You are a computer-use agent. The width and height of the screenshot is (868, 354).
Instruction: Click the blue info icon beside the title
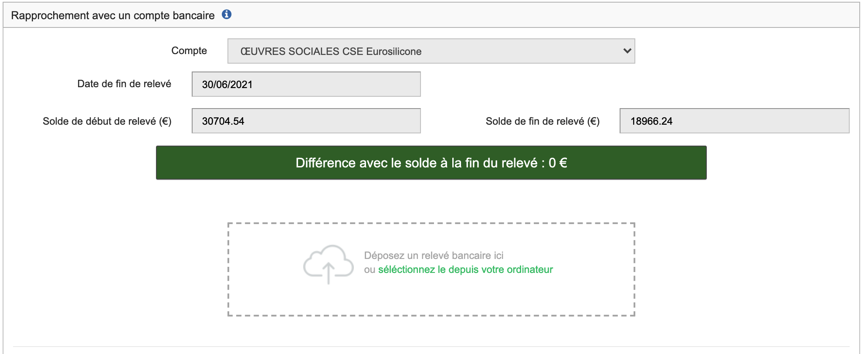point(227,14)
